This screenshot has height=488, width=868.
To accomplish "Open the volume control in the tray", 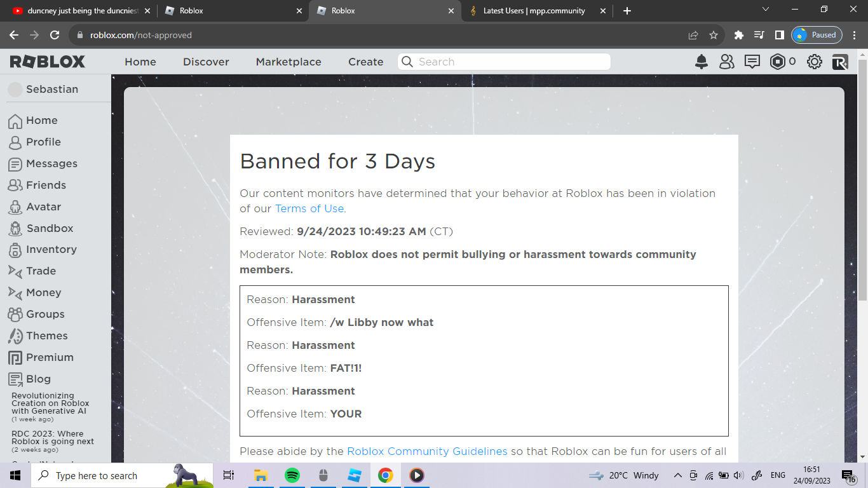I will (x=738, y=475).
